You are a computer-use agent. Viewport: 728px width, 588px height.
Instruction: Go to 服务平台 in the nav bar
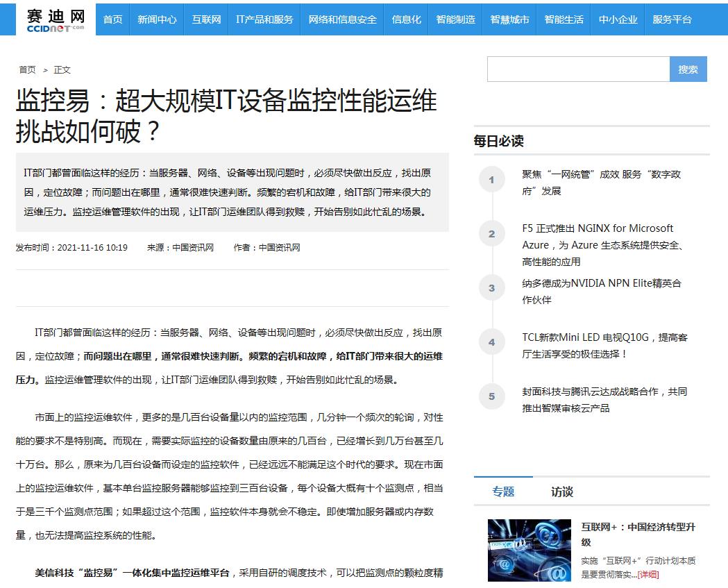tap(672, 19)
